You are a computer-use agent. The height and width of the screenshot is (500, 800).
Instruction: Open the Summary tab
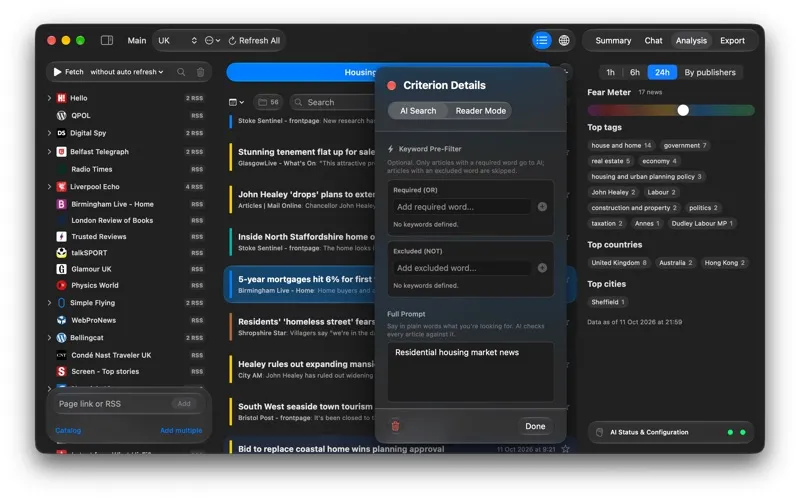613,40
